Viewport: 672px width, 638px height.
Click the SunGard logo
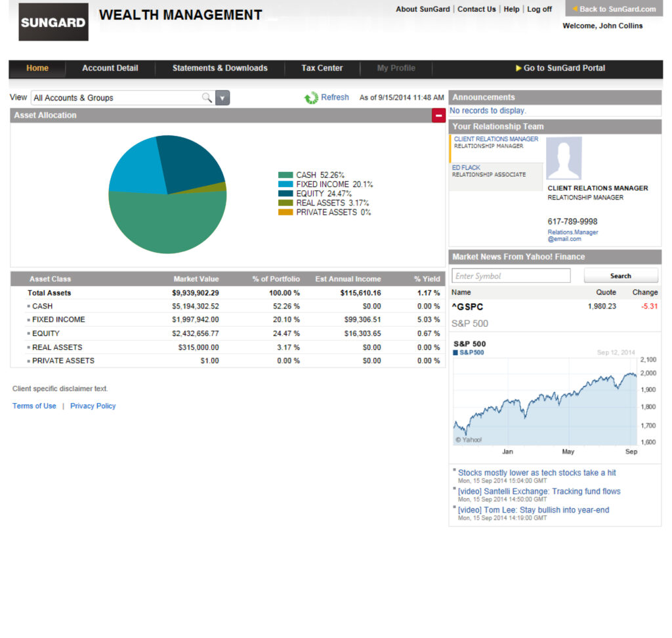(x=54, y=22)
